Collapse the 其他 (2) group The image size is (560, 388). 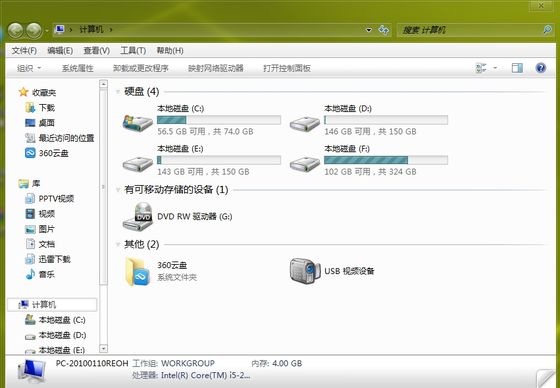(x=118, y=245)
